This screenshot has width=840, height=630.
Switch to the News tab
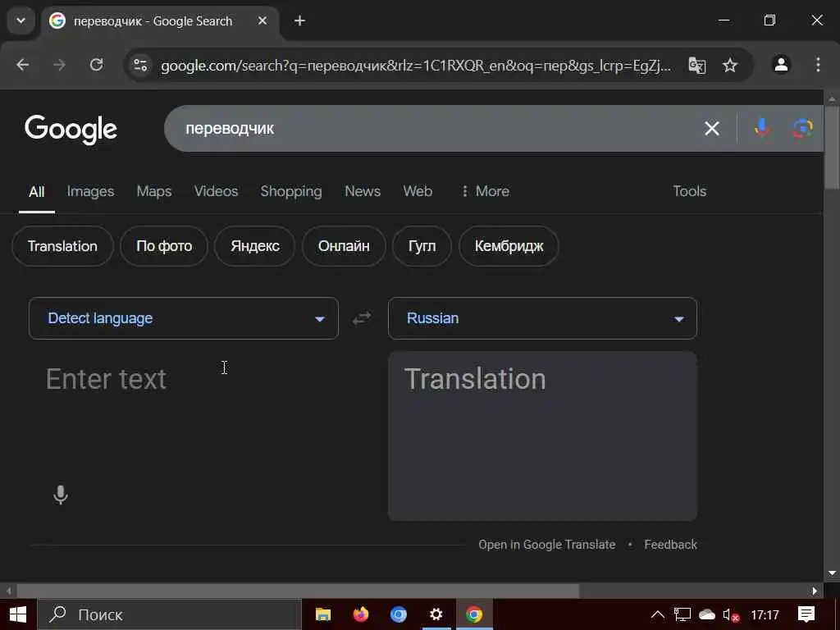tap(363, 192)
